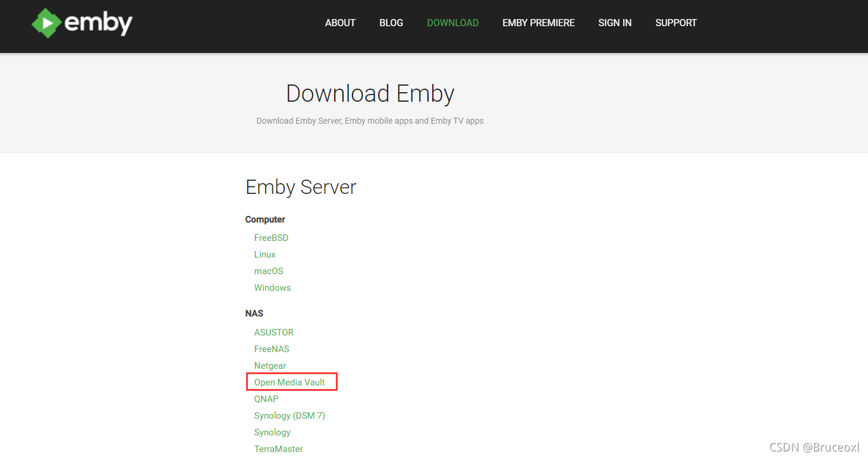The image size is (868, 458).
Task: Click the Emby logo in the header
Action: [82, 23]
